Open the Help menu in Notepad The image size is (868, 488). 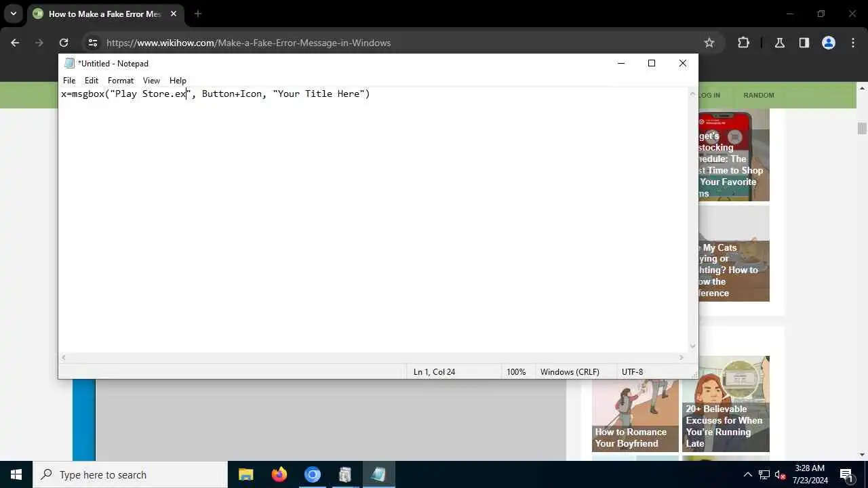pos(178,80)
